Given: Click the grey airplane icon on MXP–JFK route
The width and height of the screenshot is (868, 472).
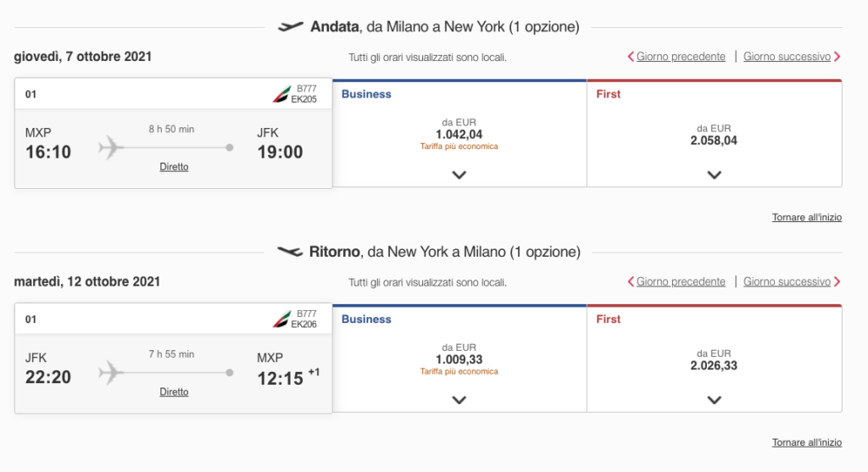Looking at the screenshot, I should coord(111,147).
